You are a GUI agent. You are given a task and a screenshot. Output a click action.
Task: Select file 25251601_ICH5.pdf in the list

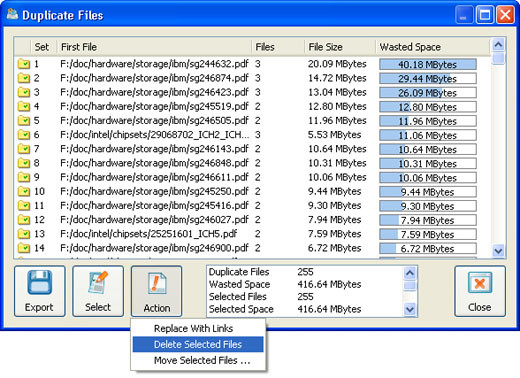[148, 234]
